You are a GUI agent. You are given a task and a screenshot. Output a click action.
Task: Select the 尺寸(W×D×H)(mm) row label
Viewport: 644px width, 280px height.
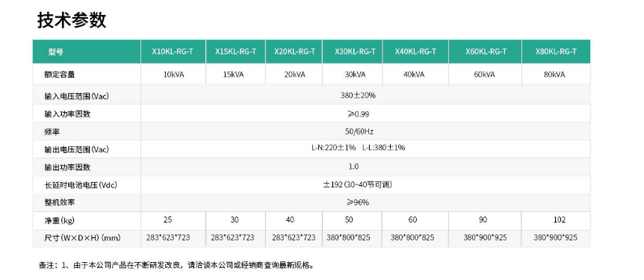click(82, 237)
